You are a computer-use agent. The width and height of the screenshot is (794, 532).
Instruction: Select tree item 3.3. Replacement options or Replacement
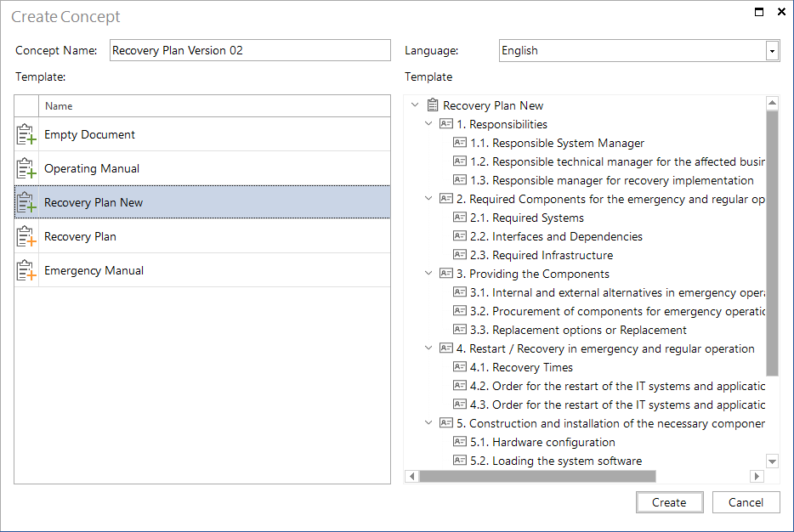(578, 330)
